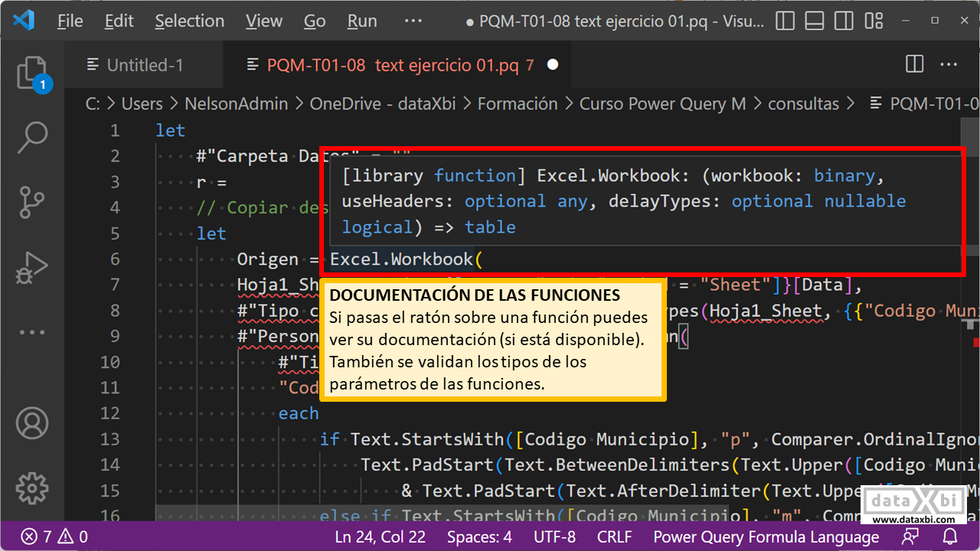Toggle the primary sidebar layout button
Screen dimensions: 980x551
(785, 21)
